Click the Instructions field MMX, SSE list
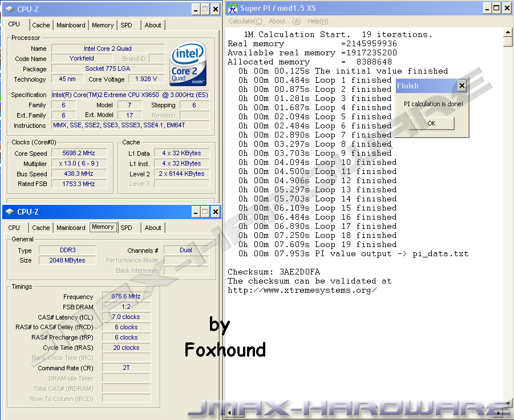This screenshot has width=514, height=420. tap(130, 125)
